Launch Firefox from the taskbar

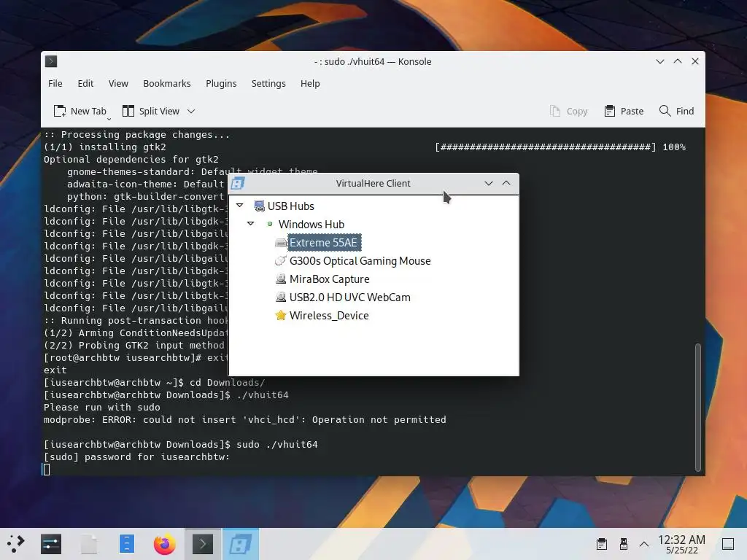165,544
